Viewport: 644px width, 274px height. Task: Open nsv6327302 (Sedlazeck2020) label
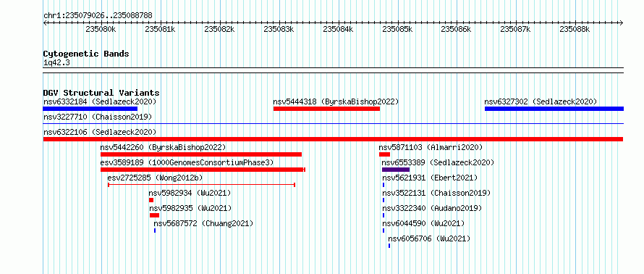[x=541, y=101]
